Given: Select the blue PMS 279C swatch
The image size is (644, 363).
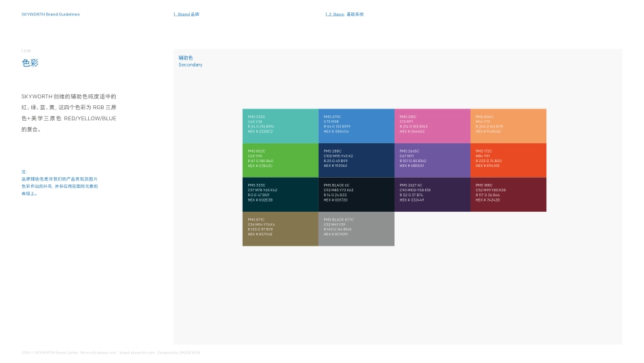Looking at the screenshot, I should coord(356,126).
